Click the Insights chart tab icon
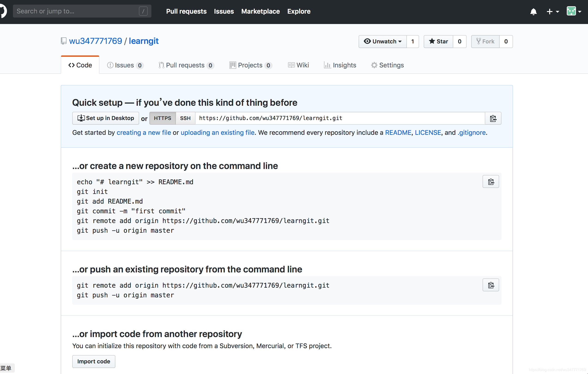Viewport: 588px width, 374px height. pos(327,65)
